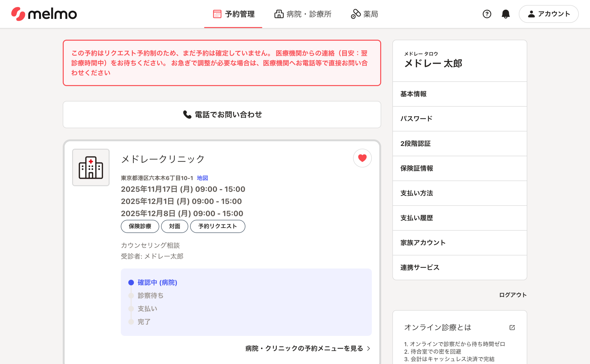Image resolution: width=590 pixels, height=364 pixels.
Task: Click the 電話でお問い合わせ button
Action: pos(222,115)
